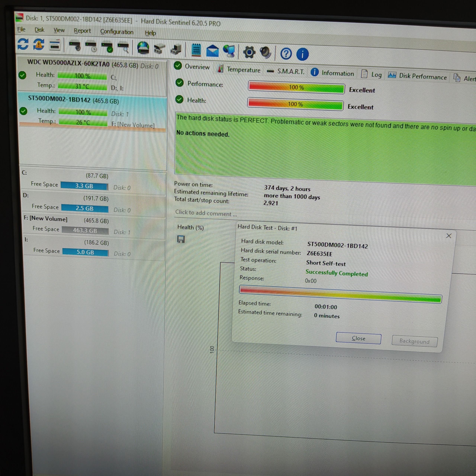Click the Close button in test dialog
The image size is (476, 476).
pyautogui.click(x=358, y=339)
